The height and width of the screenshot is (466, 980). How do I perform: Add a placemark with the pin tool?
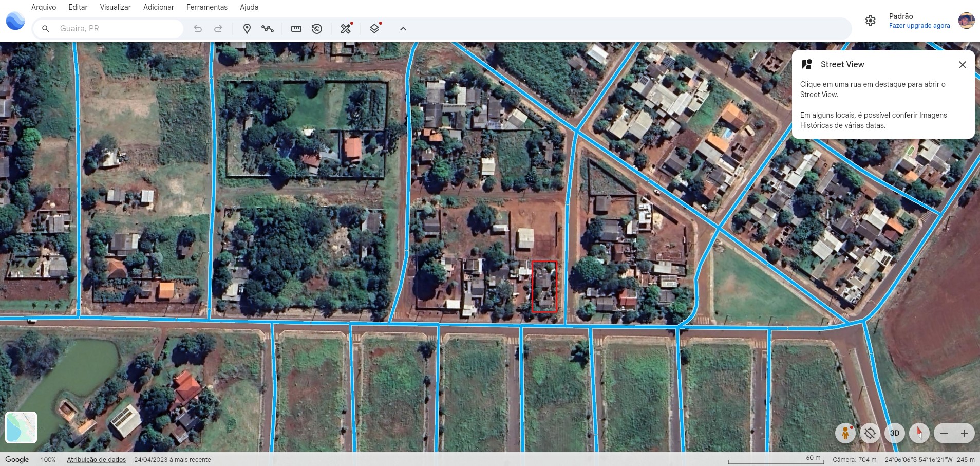[x=247, y=29]
